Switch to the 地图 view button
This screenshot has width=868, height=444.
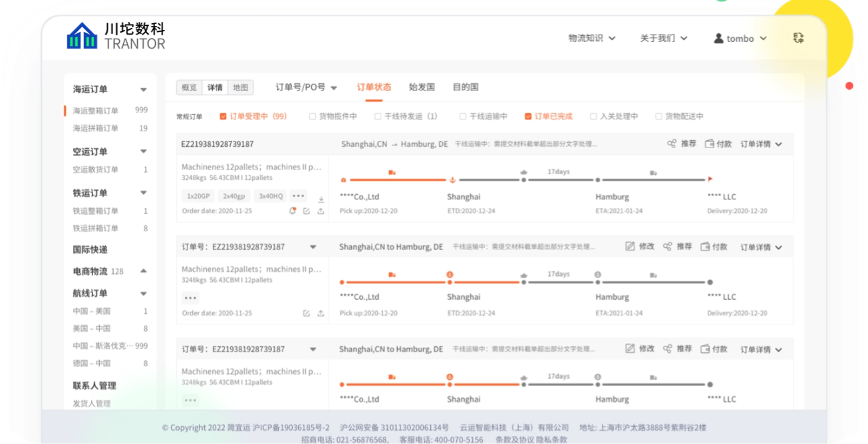click(x=240, y=88)
